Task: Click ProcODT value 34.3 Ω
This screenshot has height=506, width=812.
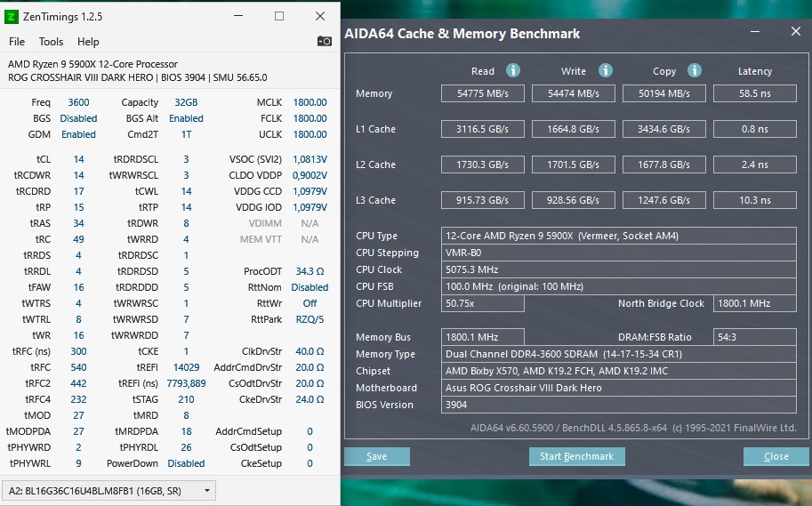Action: point(310,271)
